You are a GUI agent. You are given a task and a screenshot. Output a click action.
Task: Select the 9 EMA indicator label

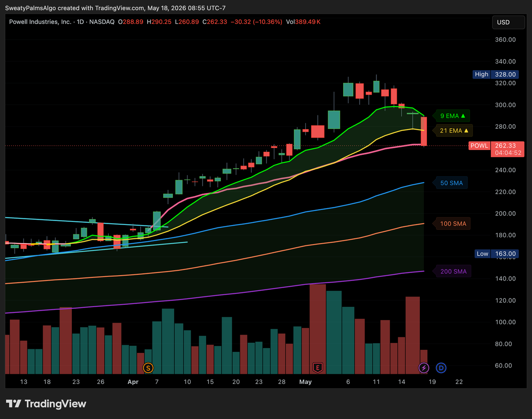point(452,116)
